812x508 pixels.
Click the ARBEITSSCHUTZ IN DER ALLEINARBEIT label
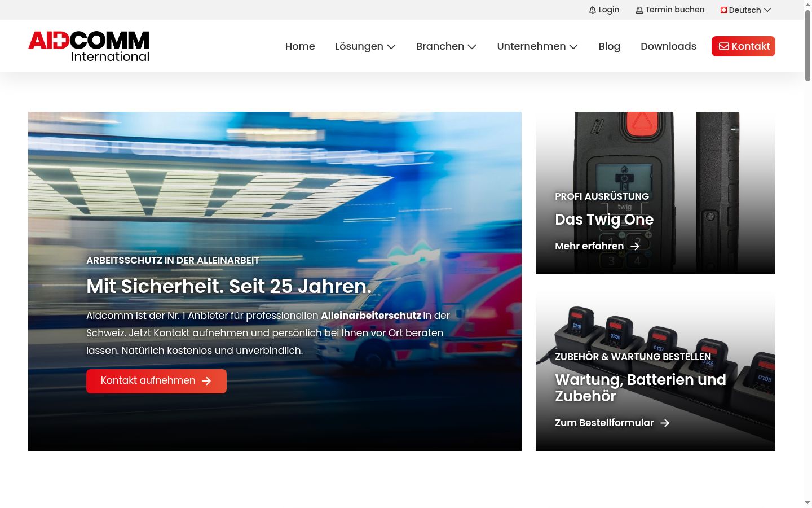[x=173, y=260]
